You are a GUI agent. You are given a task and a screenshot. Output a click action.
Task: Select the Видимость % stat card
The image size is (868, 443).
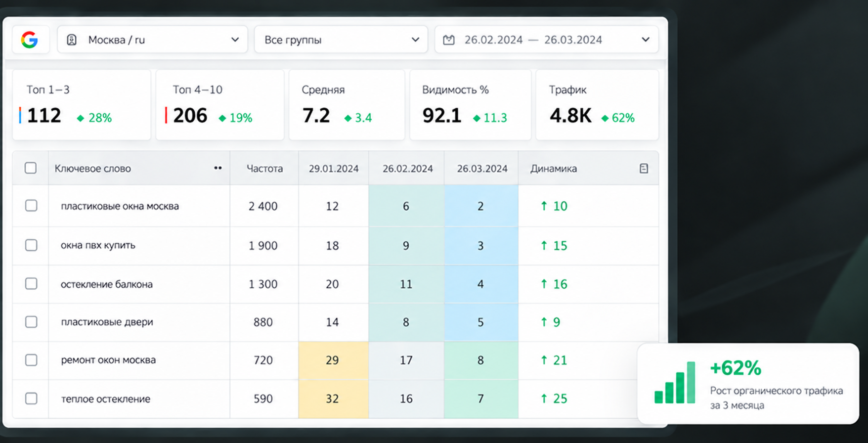pos(471,105)
